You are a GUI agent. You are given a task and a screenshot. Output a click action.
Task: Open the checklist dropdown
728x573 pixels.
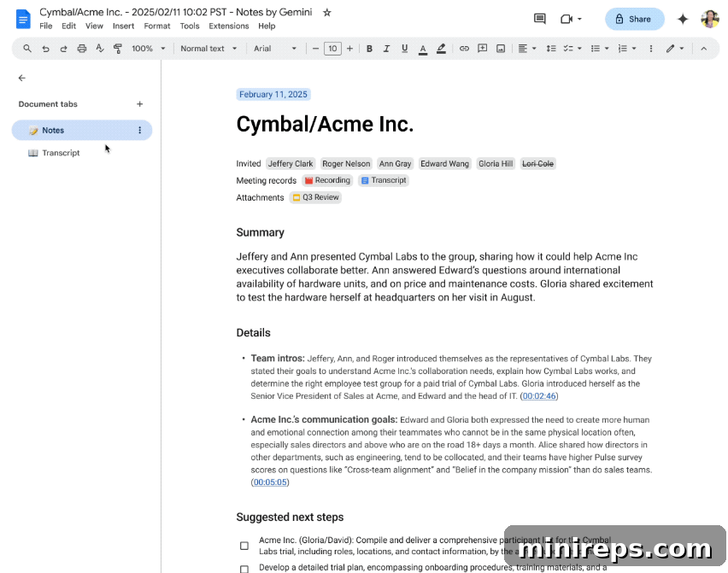(572, 49)
